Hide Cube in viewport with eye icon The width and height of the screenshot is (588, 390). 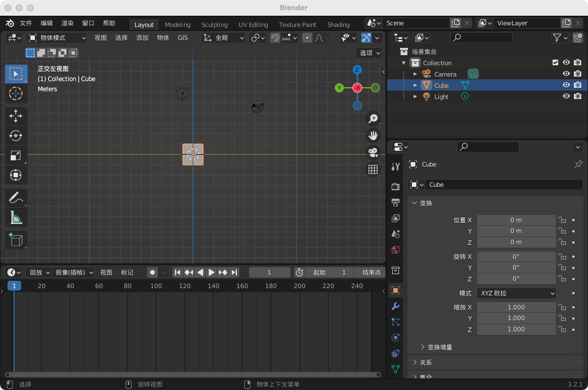pyautogui.click(x=566, y=85)
